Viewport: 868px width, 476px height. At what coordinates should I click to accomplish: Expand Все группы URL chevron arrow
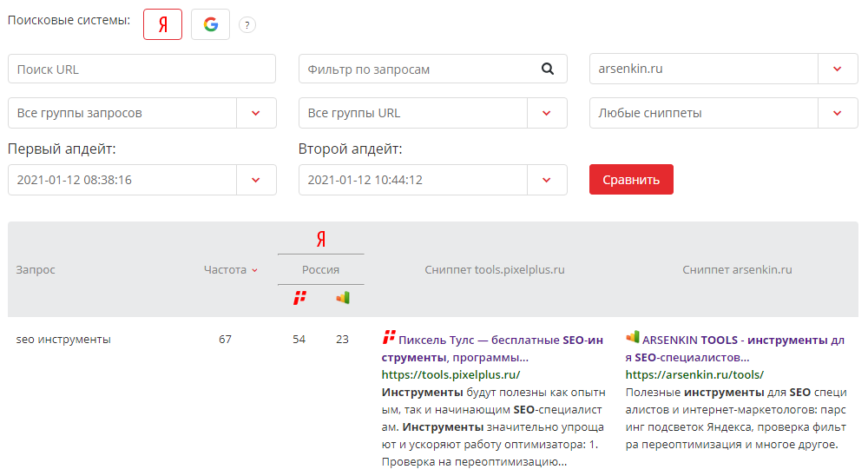546,113
